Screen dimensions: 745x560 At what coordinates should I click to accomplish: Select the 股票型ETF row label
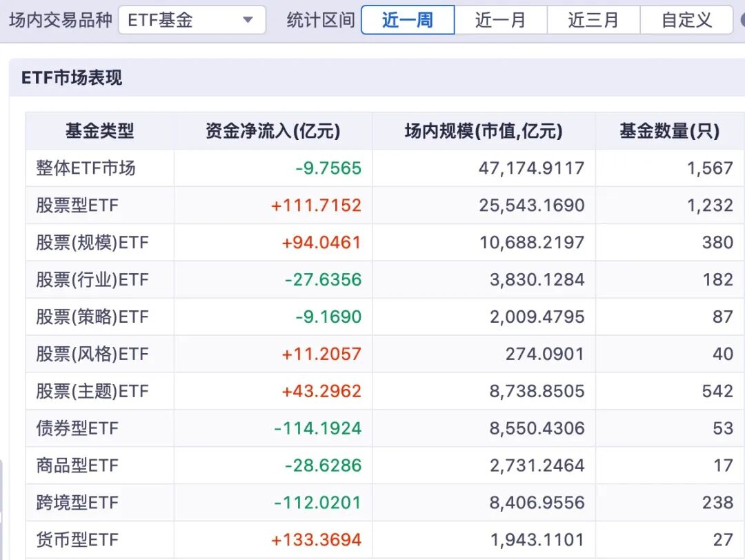[x=77, y=206]
